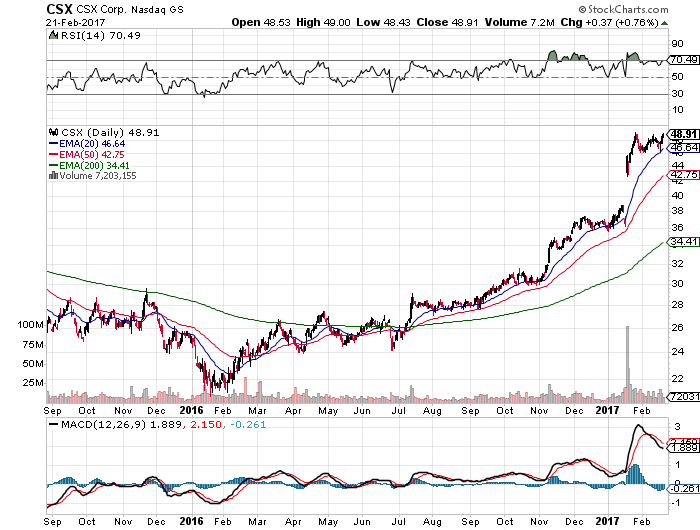Click the 90 level on the RSI axis
The height and width of the screenshot is (530, 700).
click(x=677, y=44)
